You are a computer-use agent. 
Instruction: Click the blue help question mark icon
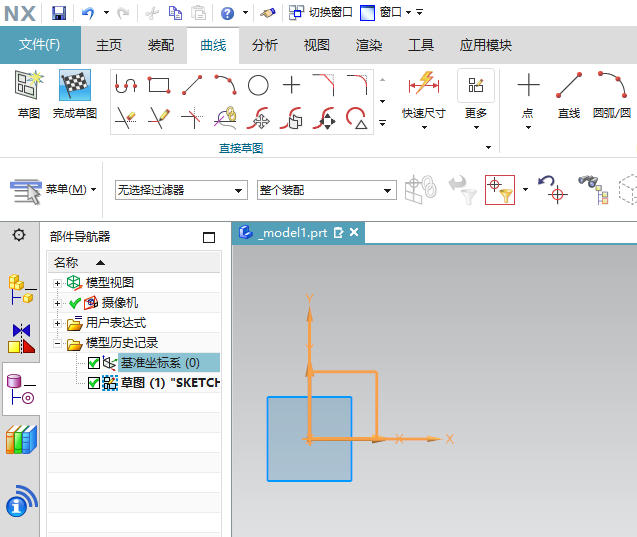pos(227,13)
